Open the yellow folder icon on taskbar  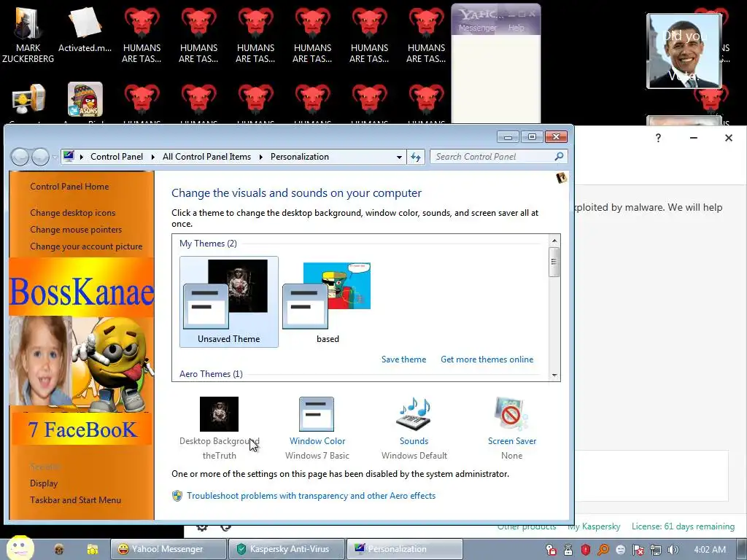(x=93, y=550)
